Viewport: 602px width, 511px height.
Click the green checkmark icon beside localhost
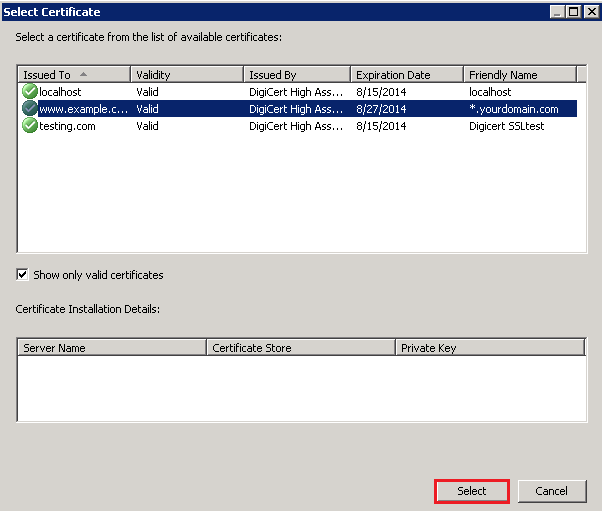pyautogui.click(x=29, y=92)
